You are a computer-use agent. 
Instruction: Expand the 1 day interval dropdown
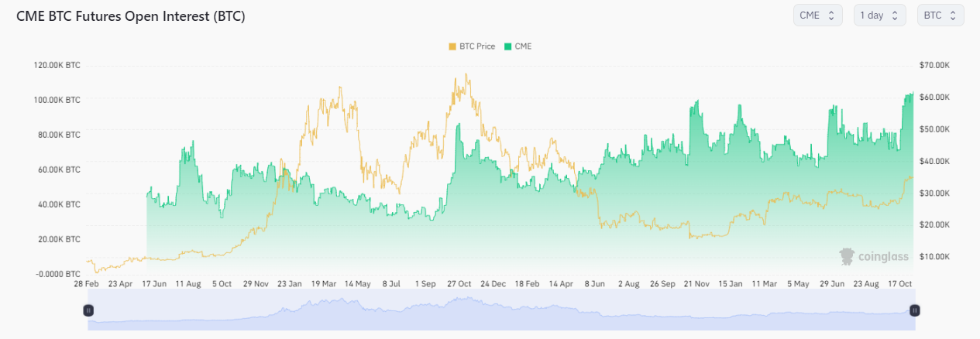[x=879, y=15]
